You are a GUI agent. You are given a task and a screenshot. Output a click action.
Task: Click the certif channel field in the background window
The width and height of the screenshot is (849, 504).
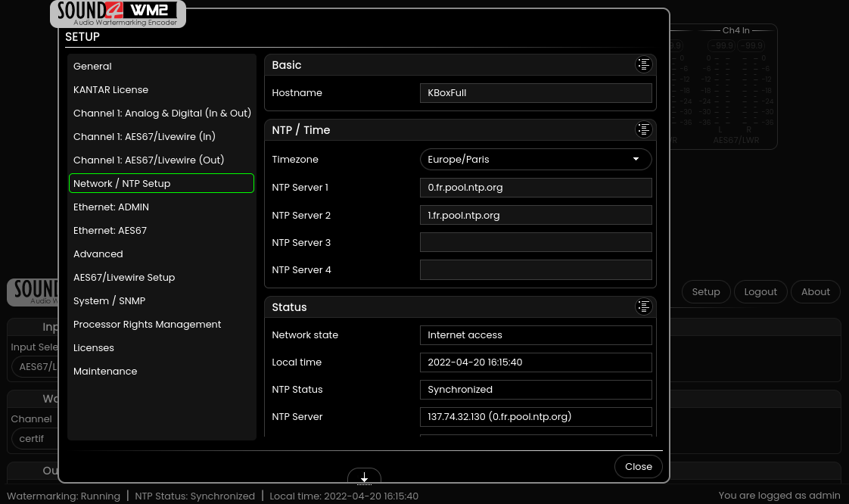35,438
